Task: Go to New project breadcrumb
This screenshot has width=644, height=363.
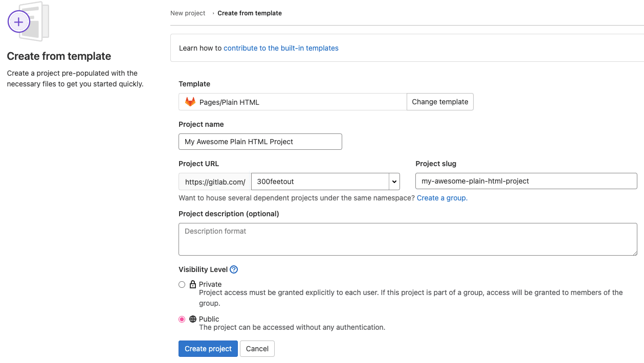Action: tap(188, 13)
